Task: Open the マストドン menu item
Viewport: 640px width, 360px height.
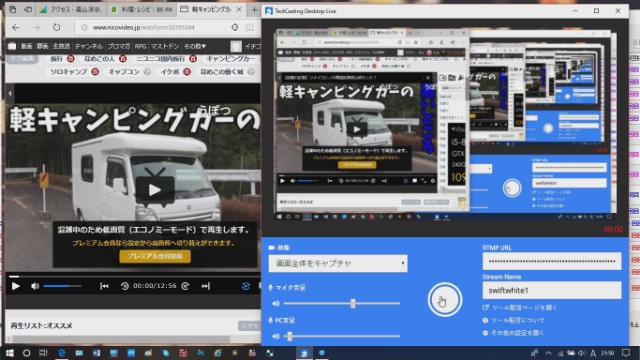Action: [165, 46]
